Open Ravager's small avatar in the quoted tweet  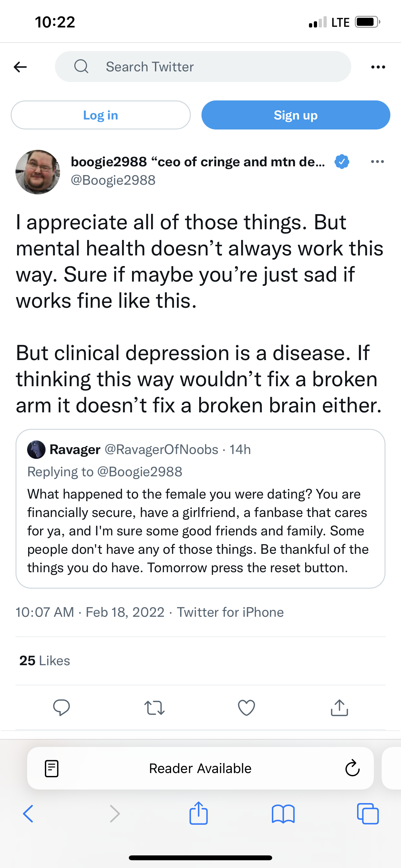click(36, 449)
